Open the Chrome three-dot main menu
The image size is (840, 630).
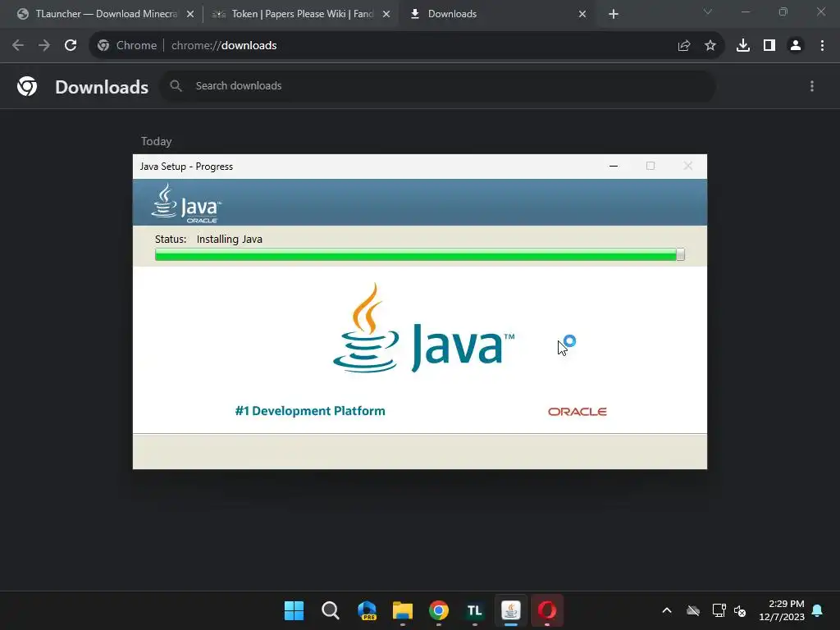pyautogui.click(x=822, y=46)
